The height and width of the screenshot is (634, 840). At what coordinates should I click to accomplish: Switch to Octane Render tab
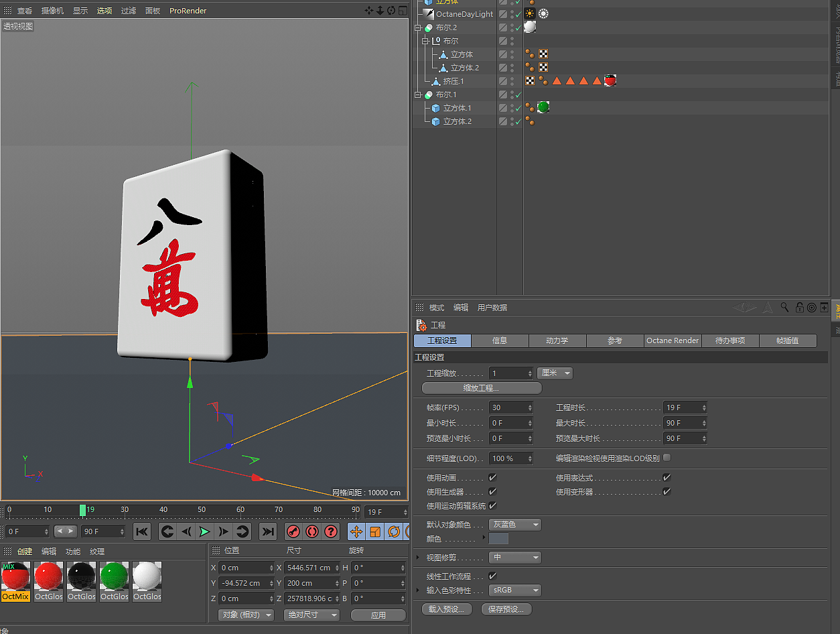[x=673, y=340]
